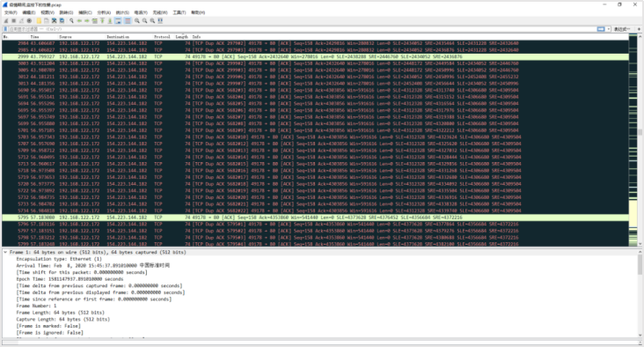Select packet row number 3013
The height and width of the screenshot is (347, 644).
pyautogui.click(x=315, y=84)
